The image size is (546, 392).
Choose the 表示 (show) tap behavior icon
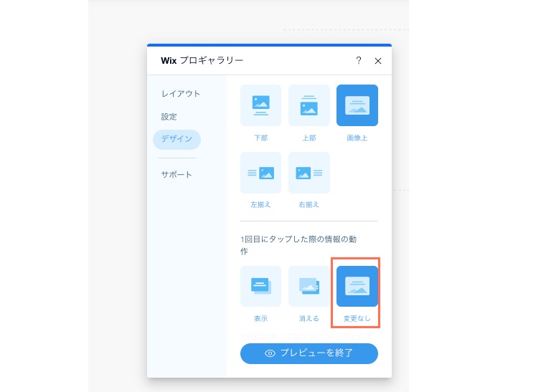pyautogui.click(x=260, y=286)
